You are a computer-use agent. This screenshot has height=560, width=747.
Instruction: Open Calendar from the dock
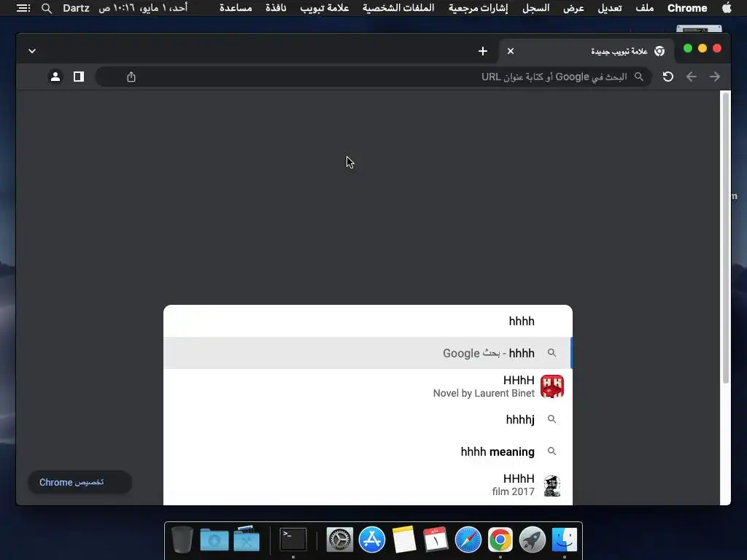436,540
